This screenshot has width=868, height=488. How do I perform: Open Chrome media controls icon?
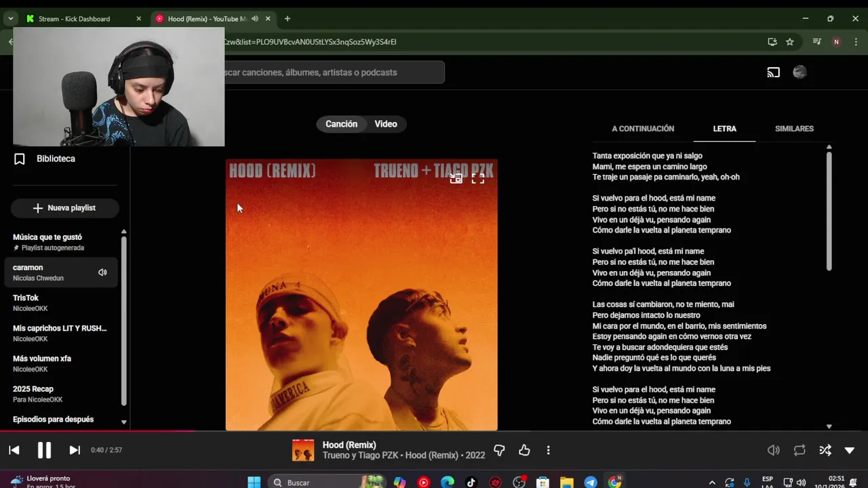pos(818,42)
